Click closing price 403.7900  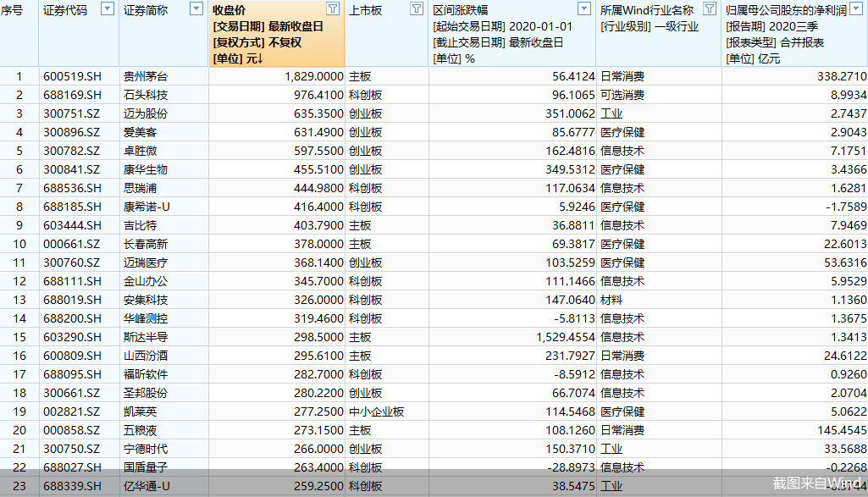coord(319,225)
